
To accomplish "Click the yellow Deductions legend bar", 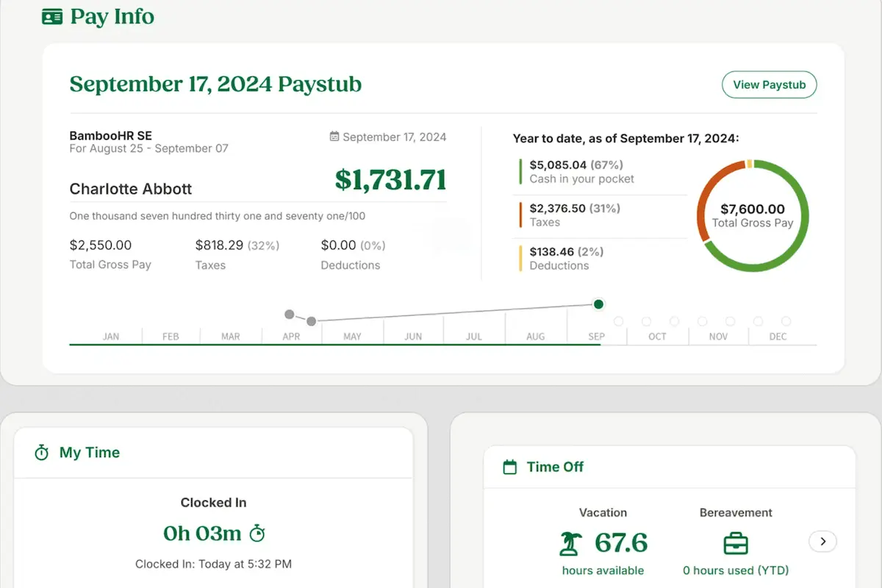I will coord(520,258).
